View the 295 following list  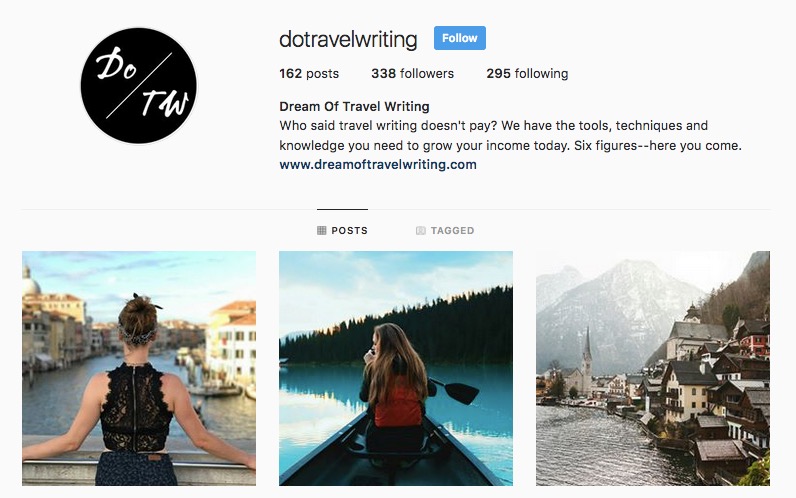click(x=527, y=74)
